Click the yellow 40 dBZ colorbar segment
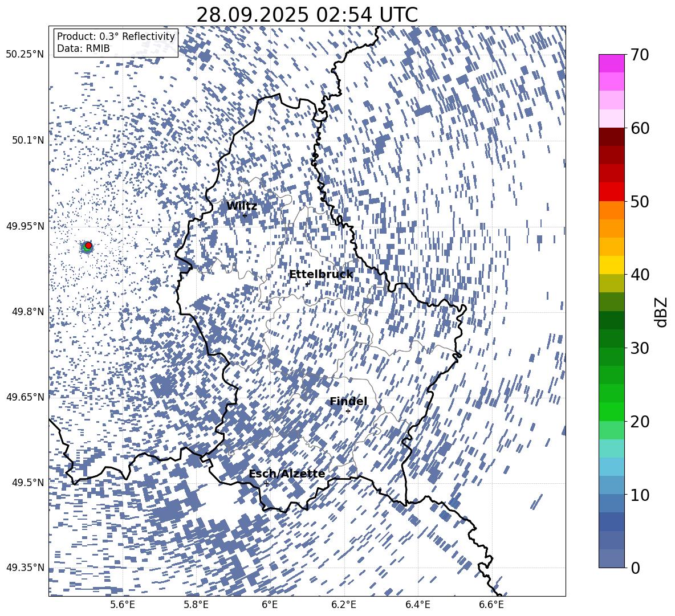The height and width of the screenshot is (616, 675). click(611, 265)
